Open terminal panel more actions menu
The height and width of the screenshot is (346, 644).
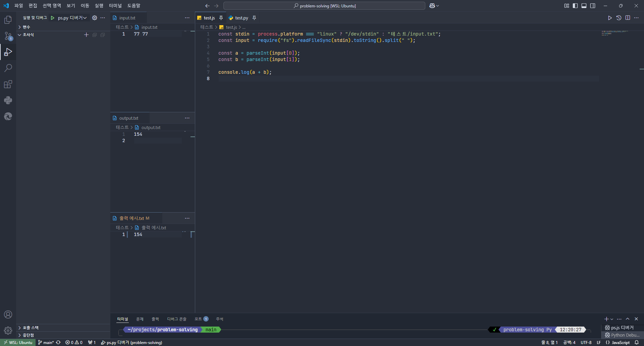pos(619,319)
